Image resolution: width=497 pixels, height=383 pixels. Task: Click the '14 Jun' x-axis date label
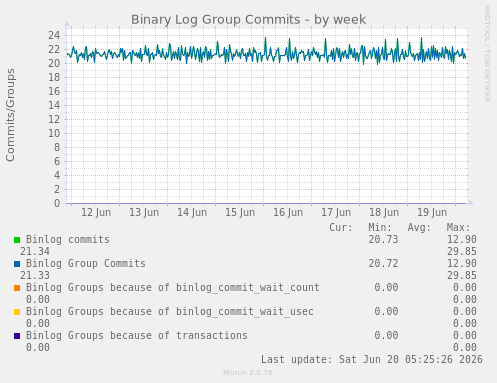[x=192, y=212]
